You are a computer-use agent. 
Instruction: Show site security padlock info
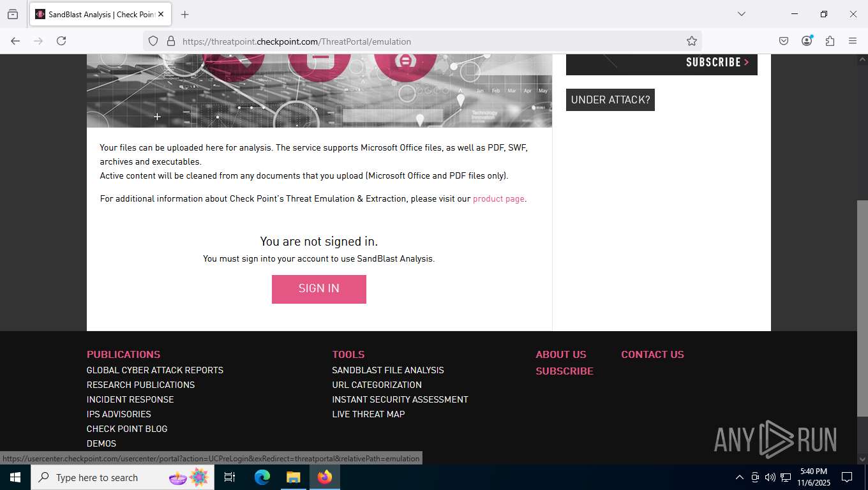[x=170, y=41]
